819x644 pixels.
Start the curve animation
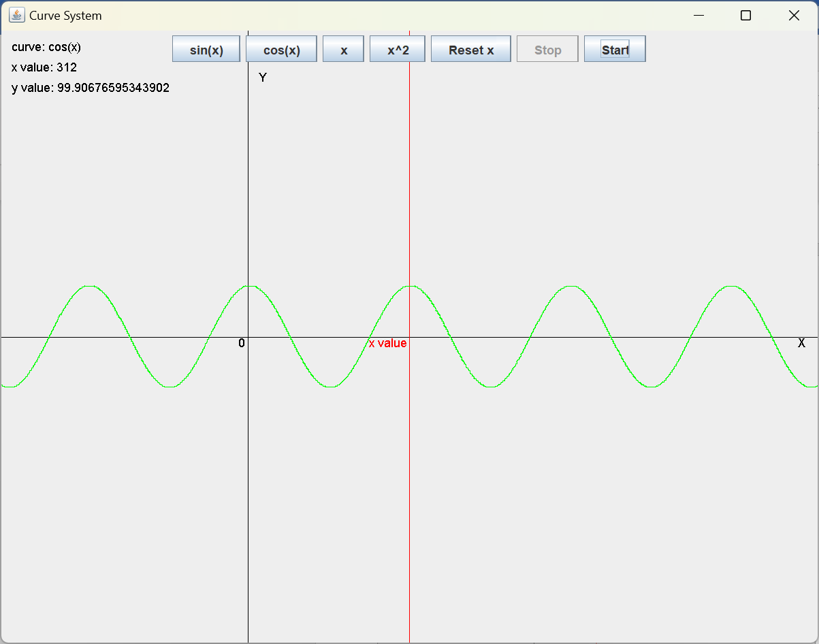coord(615,50)
